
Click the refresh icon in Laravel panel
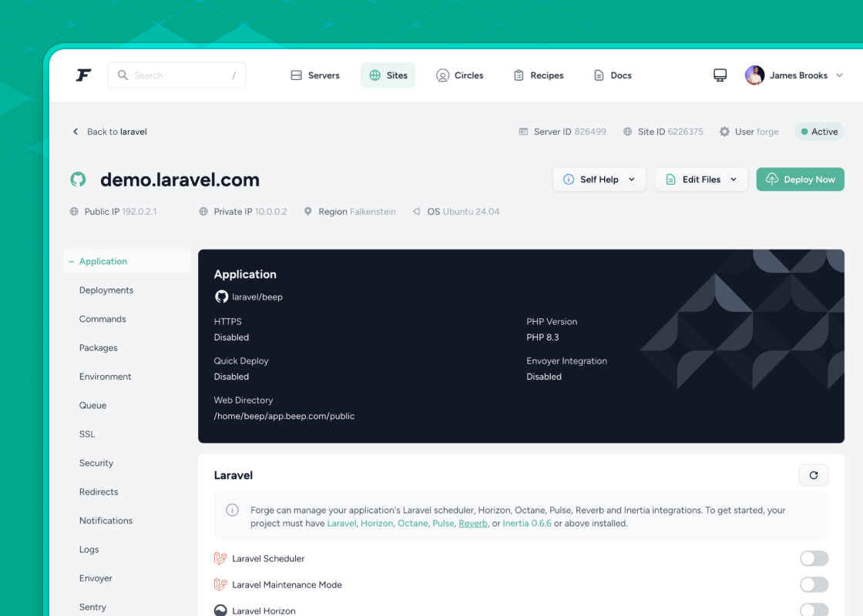[813, 476]
